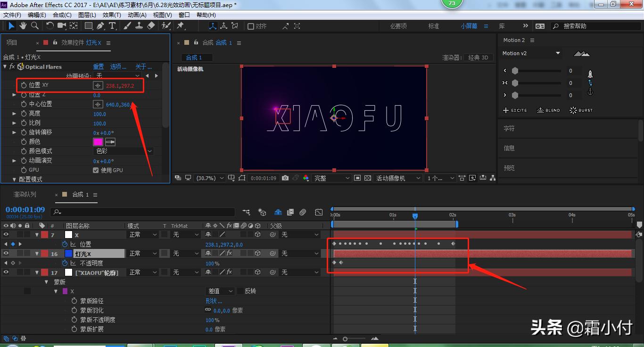Open the Graph Editor in the timeline
This screenshot has height=347, width=644.
319,213
